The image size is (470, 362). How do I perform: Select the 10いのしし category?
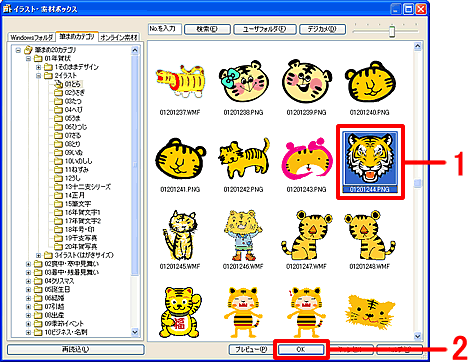pyautogui.click(x=78, y=161)
